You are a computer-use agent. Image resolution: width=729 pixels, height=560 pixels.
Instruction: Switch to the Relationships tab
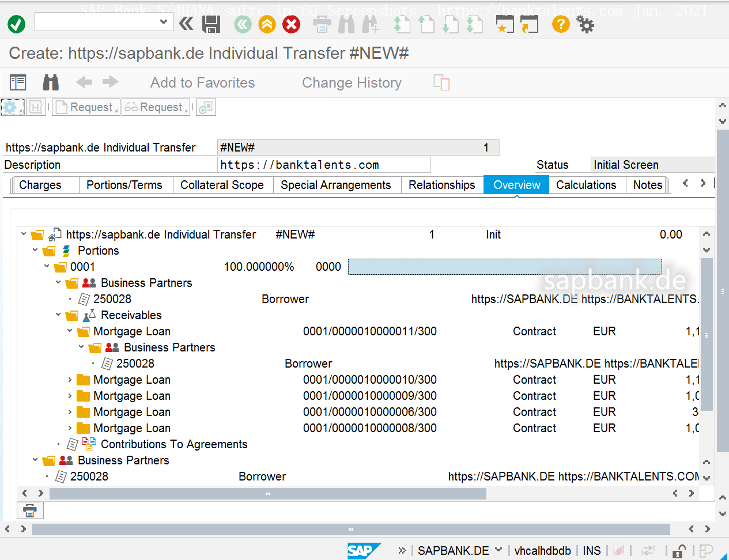tap(442, 185)
